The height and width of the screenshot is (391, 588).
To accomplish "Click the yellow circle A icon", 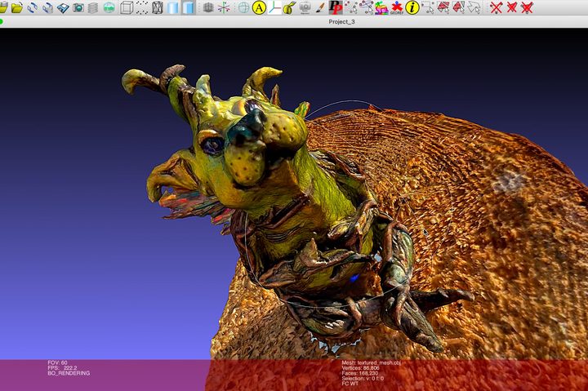I will pos(259,7).
